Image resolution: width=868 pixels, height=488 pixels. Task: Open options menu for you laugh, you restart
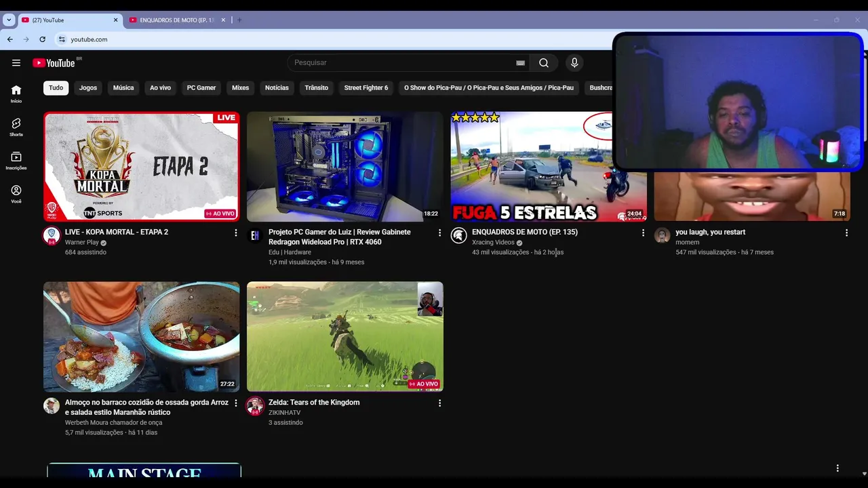click(x=846, y=232)
